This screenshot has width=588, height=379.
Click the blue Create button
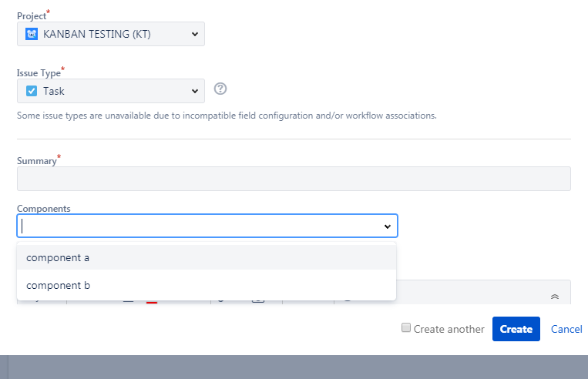tap(516, 329)
